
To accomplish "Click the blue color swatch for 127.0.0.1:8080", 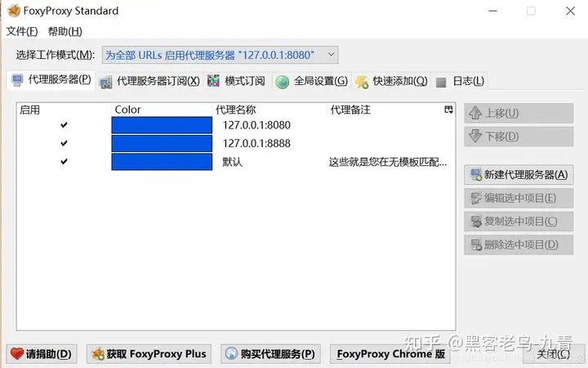I will coord(162,125).
